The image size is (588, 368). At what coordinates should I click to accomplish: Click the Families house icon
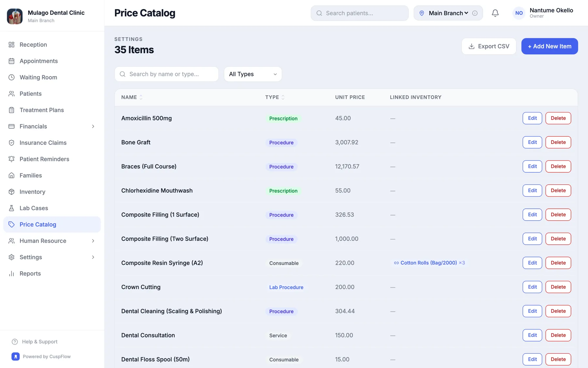(11, 175)
